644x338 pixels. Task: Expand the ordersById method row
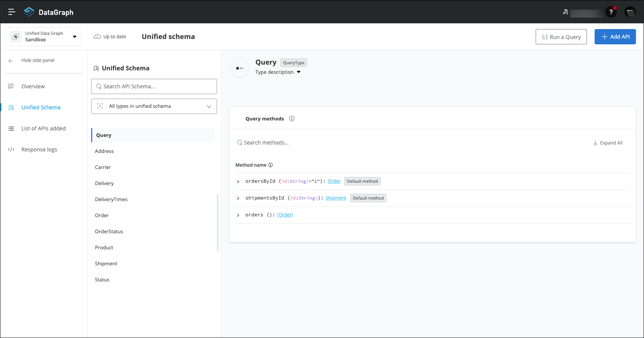point(238,182)
